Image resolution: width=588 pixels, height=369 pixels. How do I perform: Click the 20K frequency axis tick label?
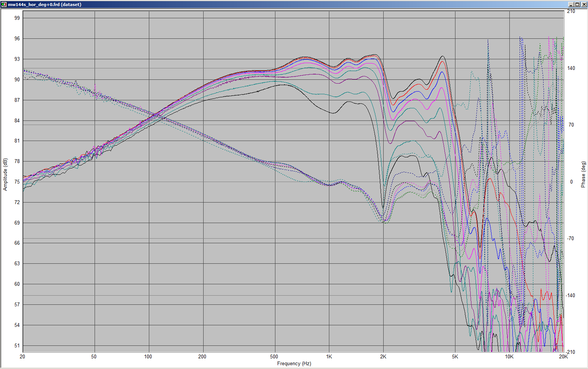[x=563, y=357]
